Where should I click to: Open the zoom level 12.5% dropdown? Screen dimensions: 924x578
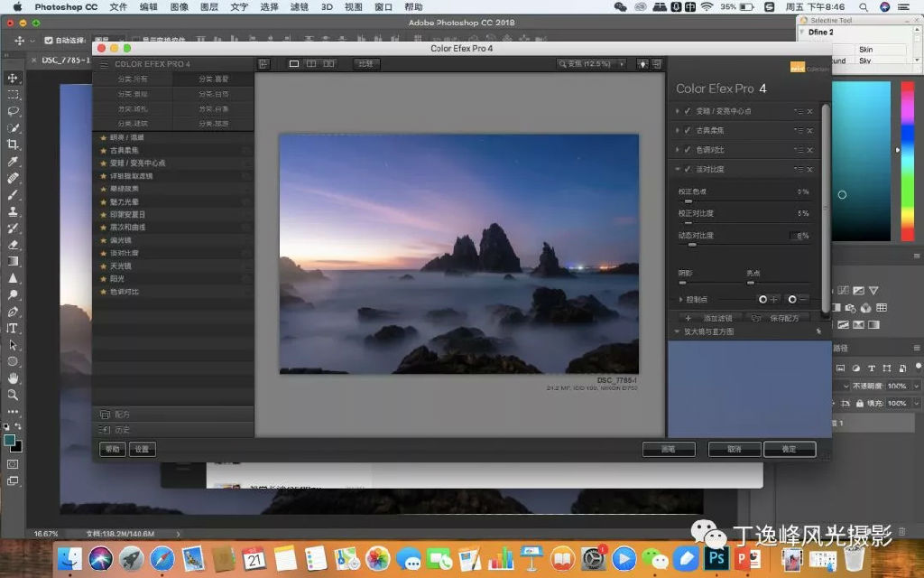click(591, 64)
